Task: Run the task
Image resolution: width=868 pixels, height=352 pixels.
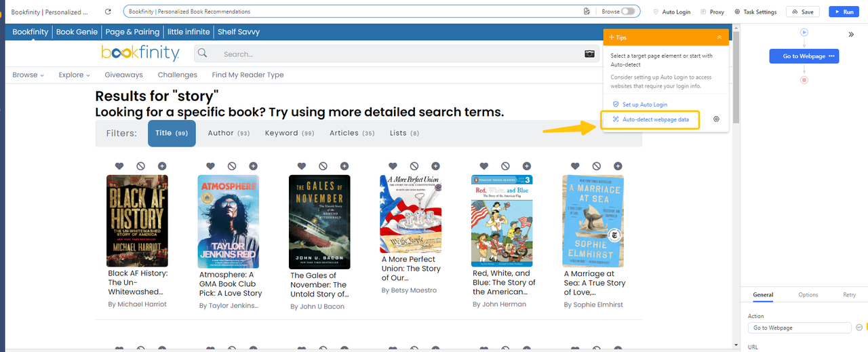Action: click(844, 12)
